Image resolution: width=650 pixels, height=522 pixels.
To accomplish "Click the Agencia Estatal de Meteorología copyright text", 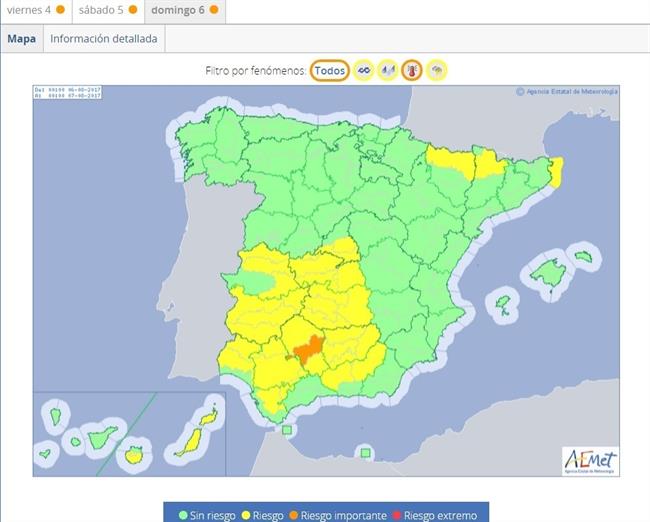I will click(x=567, y=92).
